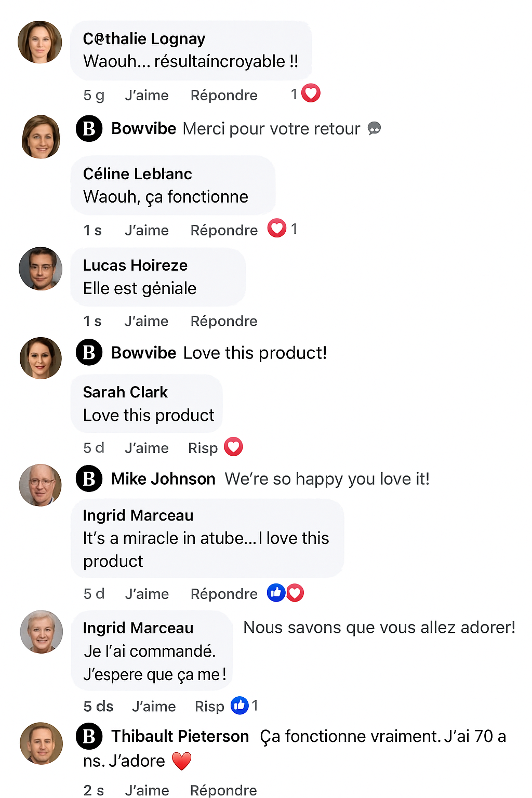The image size is (532, 798).
Task: Like C@thalie Lognay's comment with J'aime
Action: tap(147, 95)
